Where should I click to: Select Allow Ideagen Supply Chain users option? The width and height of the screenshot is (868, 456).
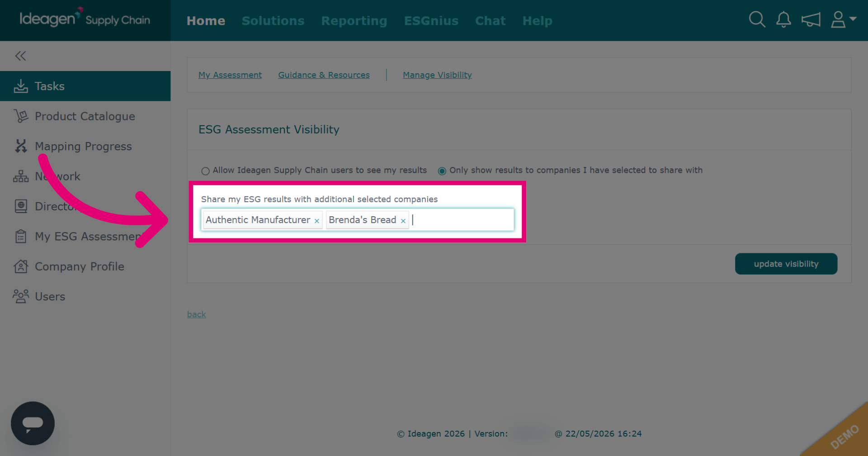[205, 171]
